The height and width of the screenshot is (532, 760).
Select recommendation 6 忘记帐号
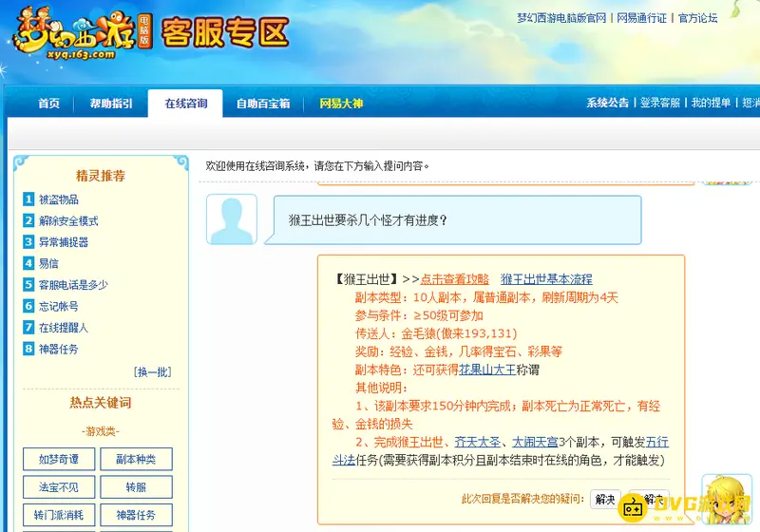59,306
